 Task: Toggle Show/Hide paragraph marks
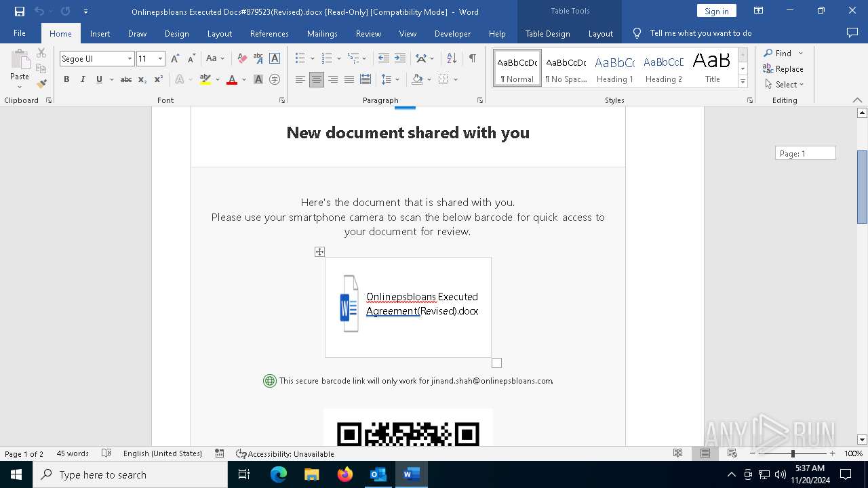point(472,59)
